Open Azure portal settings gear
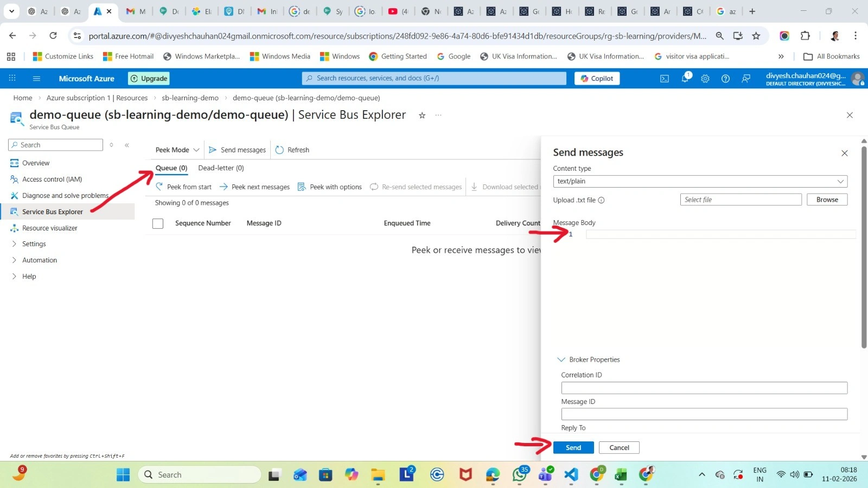The width and height of the screenshot is (868, 488). (x=705, y=79)
